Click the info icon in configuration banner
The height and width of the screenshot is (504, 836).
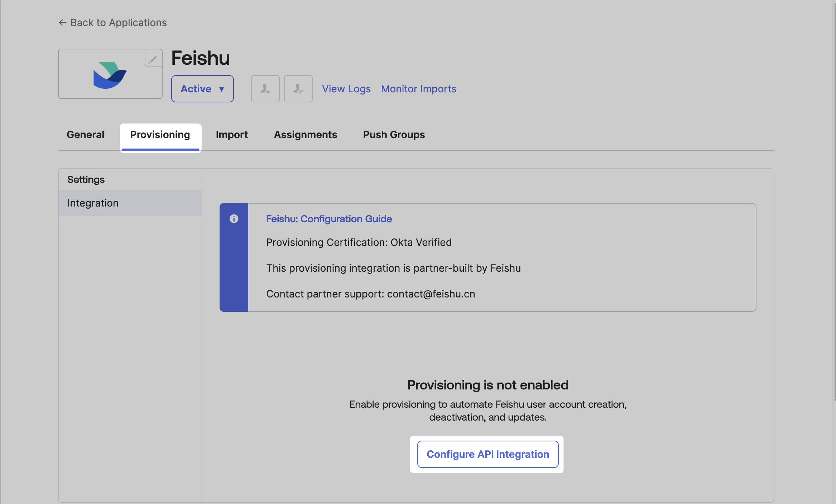click(x=234, y=219)
